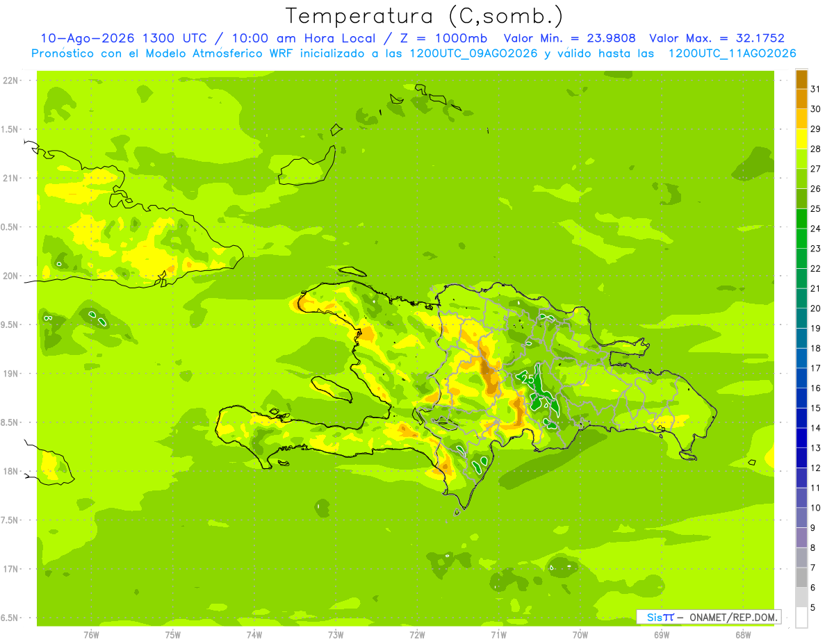Viewport: 834px width, 644px height.
Task: Select the orange swatch between 30 and 31
Action: 801,99
